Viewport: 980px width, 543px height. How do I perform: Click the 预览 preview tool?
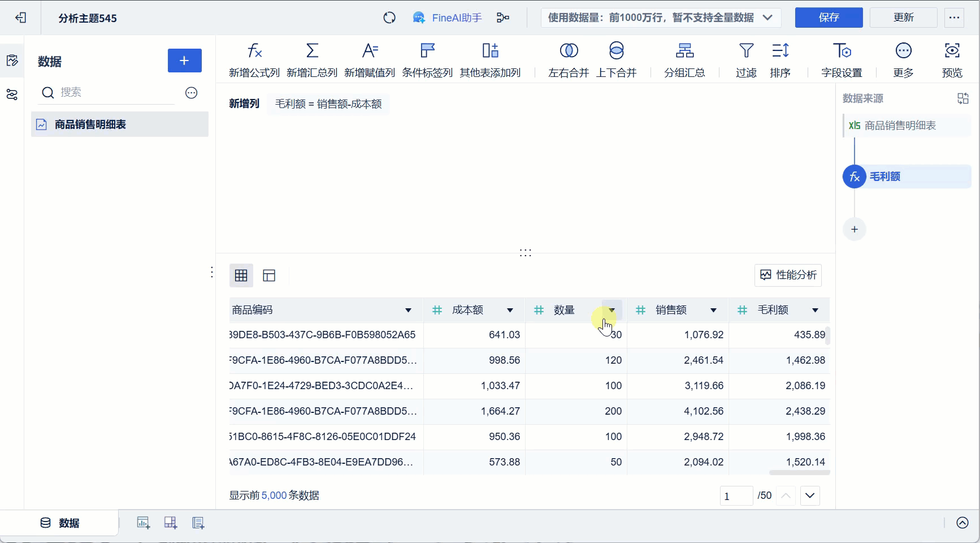[x=952, y=60]
